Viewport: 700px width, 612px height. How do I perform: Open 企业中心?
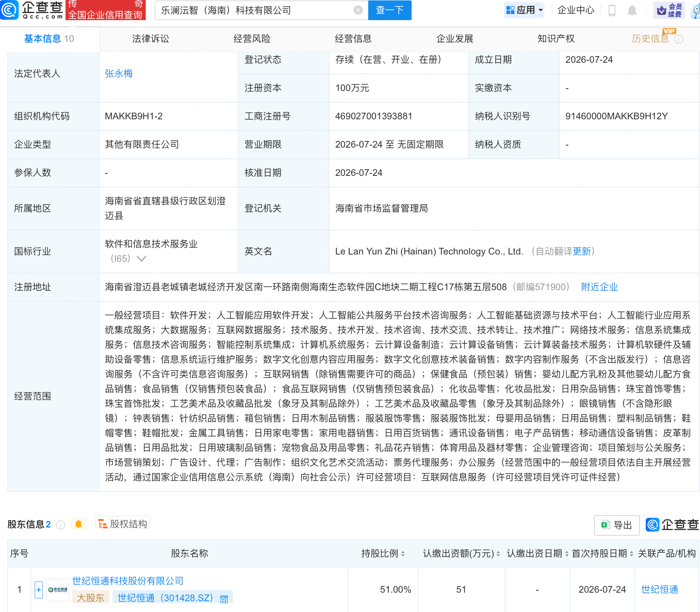pos(576,10)
